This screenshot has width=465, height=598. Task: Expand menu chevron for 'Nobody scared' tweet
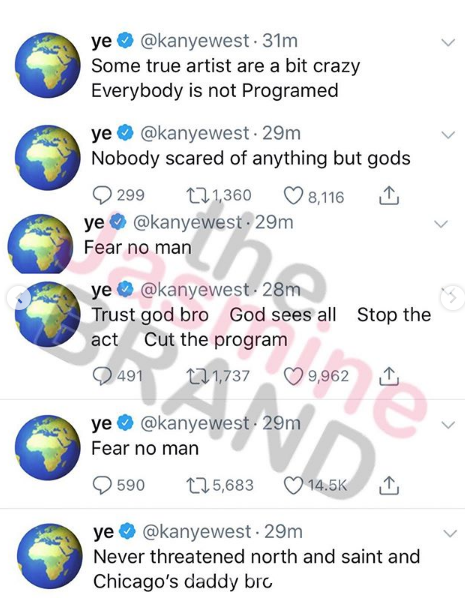(x=448, y=134)
